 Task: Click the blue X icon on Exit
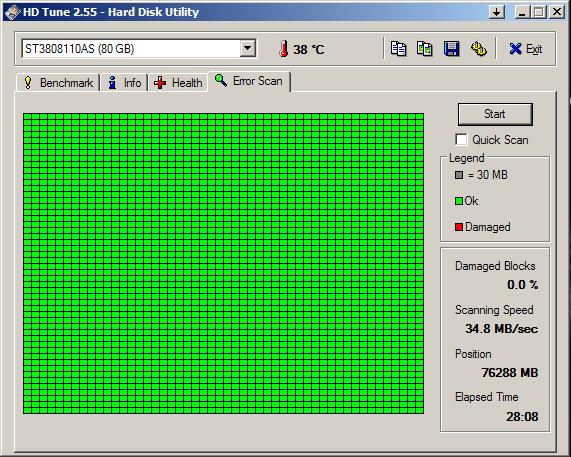point(515,49)
